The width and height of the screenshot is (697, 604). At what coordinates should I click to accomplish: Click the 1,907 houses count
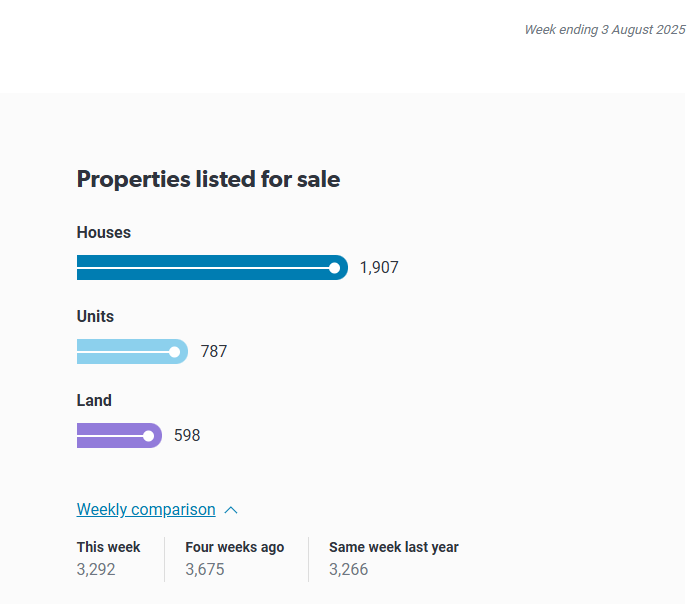tap(379, 268)
